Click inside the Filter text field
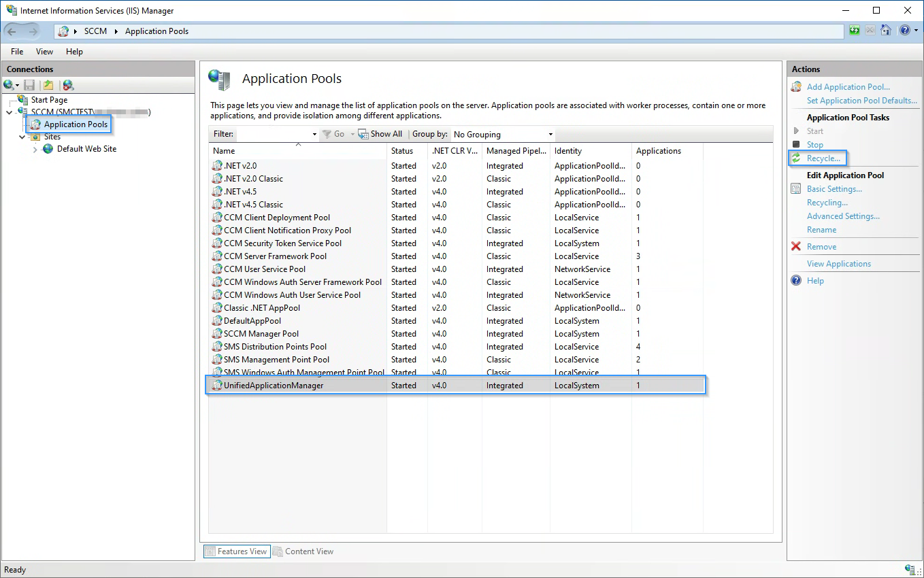 (x=274, y=135)
